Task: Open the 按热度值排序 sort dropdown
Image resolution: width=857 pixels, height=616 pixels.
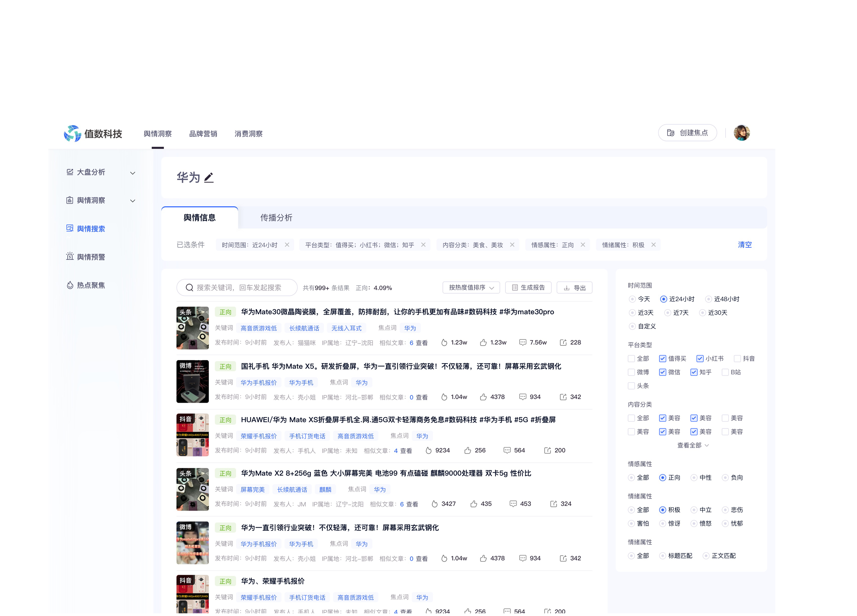Action: (471, 288)
